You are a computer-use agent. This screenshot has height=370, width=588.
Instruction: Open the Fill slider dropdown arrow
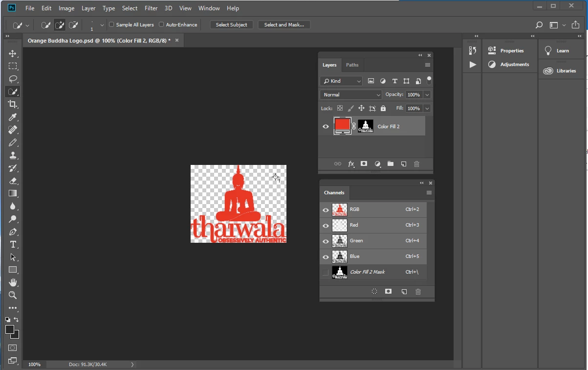(427, 108)
